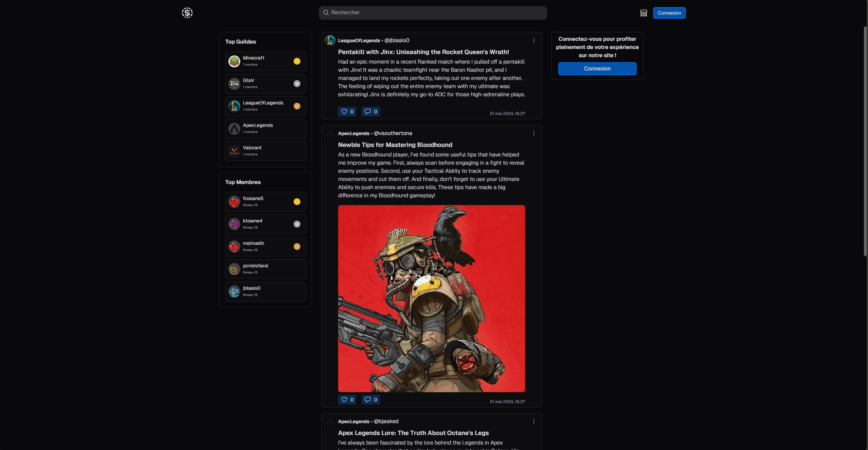
Task: Open the Valorant guild entry
Action: [265, 151]
